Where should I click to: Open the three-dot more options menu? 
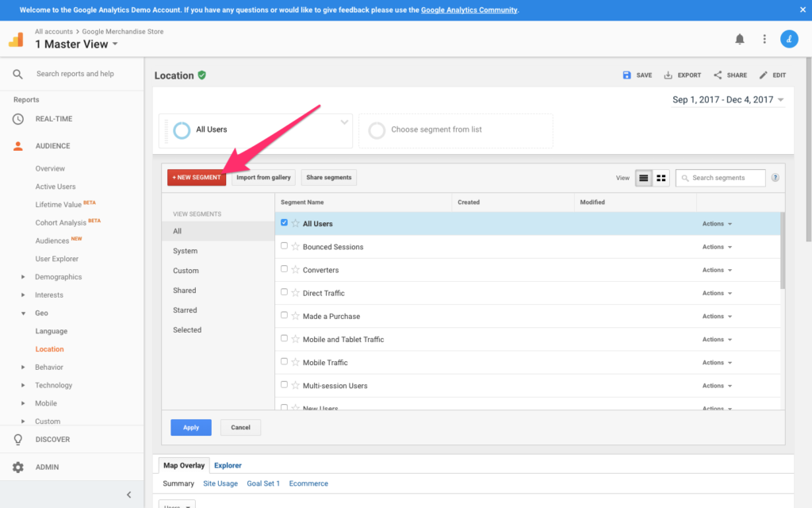click(x=764, y=39)
